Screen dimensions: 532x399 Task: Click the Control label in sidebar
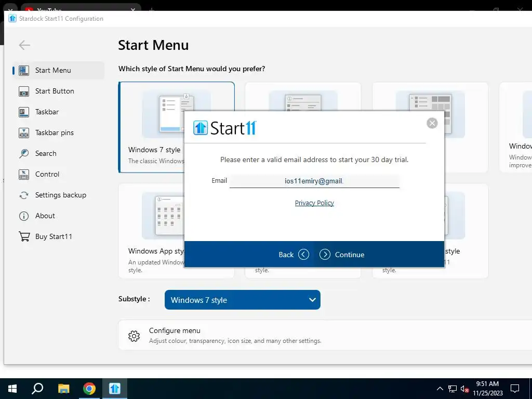click(x=47, y=174)
